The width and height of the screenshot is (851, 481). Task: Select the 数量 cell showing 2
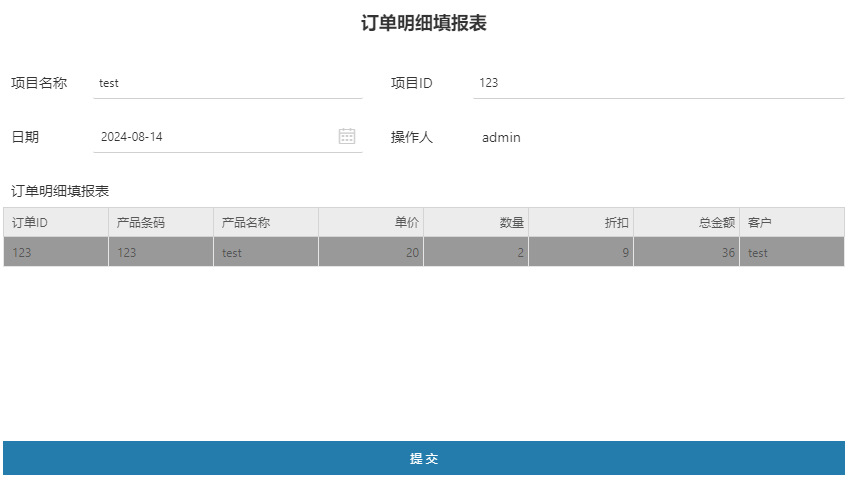tap(476, 252)
